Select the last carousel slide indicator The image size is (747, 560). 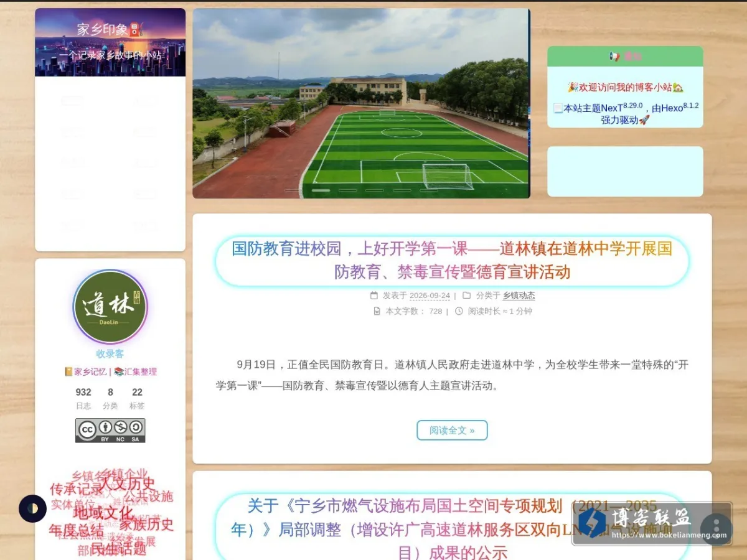tap(429, 190)
